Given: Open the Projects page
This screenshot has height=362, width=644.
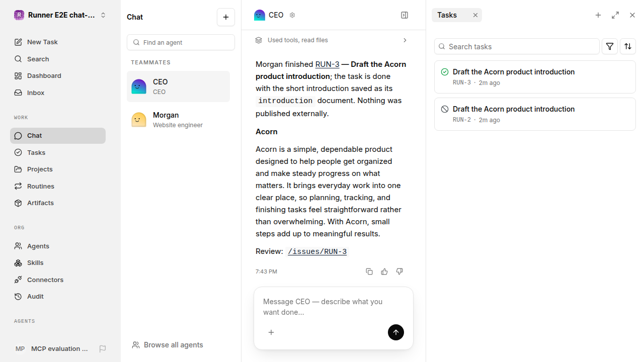Looking at the screenshot, I should (x=58, y=169).
